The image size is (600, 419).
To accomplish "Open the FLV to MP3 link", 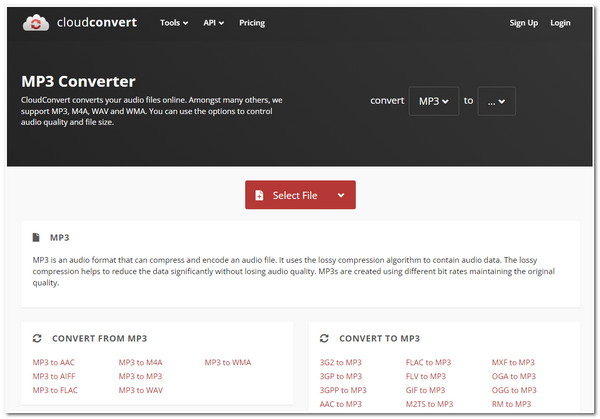I will coord(426,376).
